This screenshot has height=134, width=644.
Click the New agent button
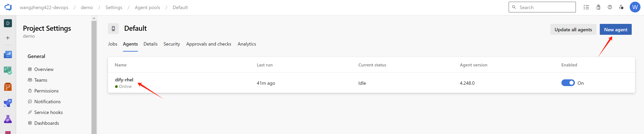tap(616, 29)
